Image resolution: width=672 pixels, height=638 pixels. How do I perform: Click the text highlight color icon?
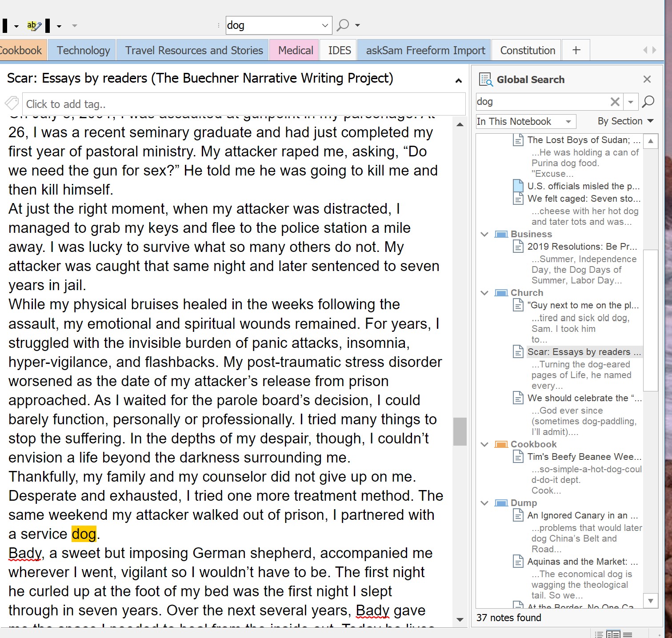point(34,26)
